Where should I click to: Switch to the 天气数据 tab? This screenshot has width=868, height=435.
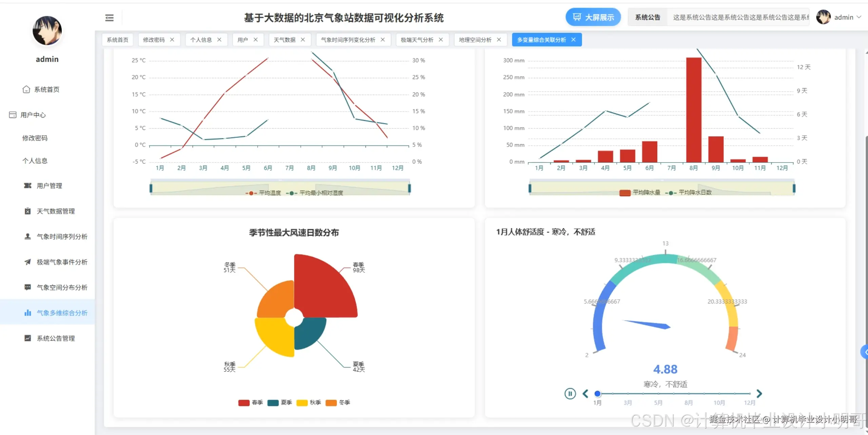(284, 40)
